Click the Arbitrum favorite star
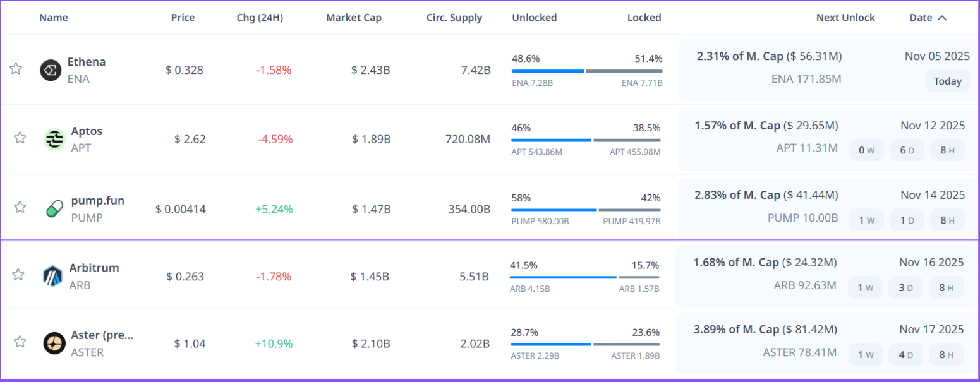Image resolution: width=980 pixels, height=382 pixels. (x=18, y=274)
